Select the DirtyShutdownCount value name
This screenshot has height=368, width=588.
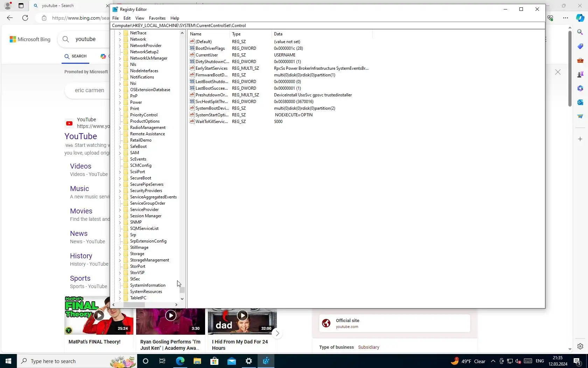[x=212, y=62]
